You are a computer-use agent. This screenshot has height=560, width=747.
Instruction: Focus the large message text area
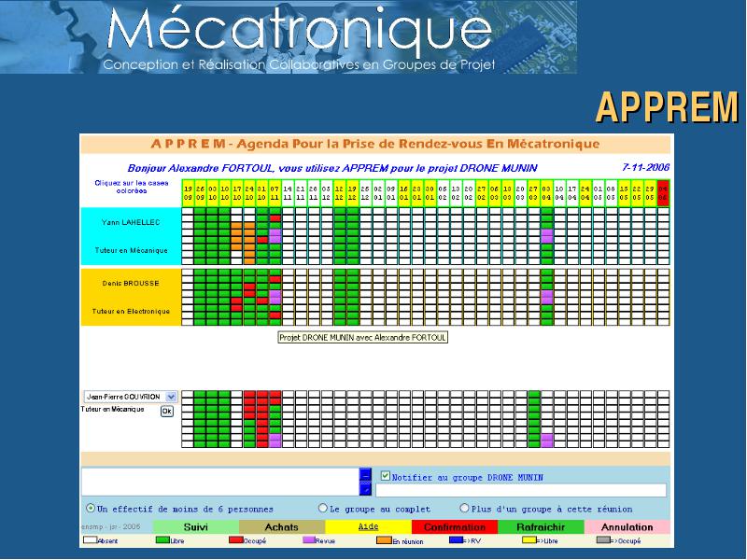220,482
